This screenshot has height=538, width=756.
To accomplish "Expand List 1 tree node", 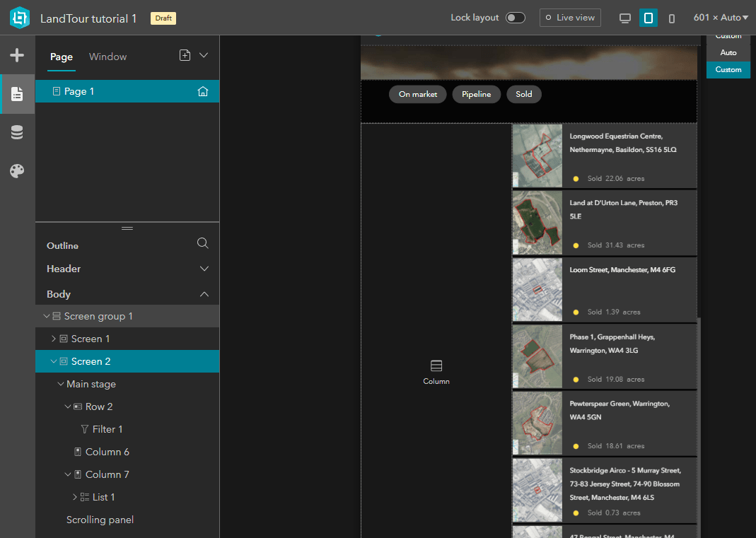I will point(75,497).
